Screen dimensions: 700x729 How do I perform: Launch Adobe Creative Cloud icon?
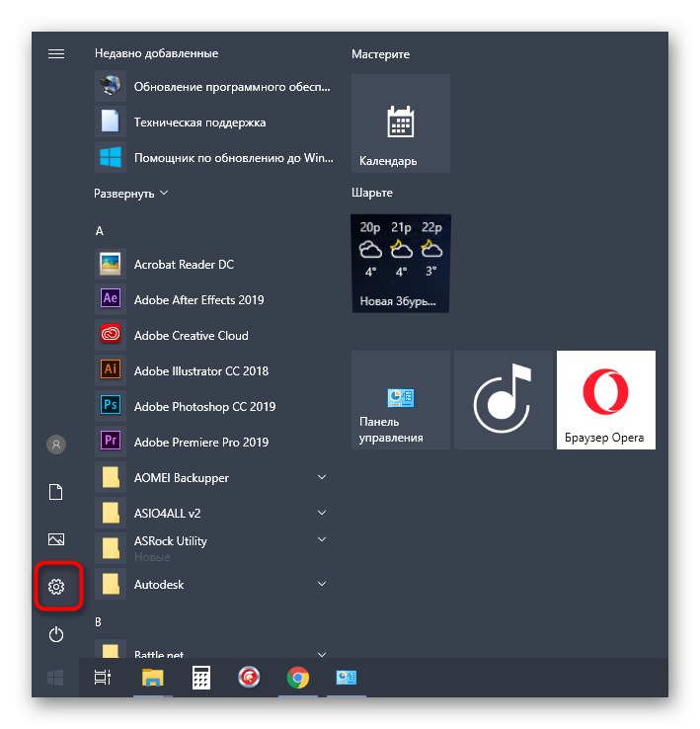111,335
